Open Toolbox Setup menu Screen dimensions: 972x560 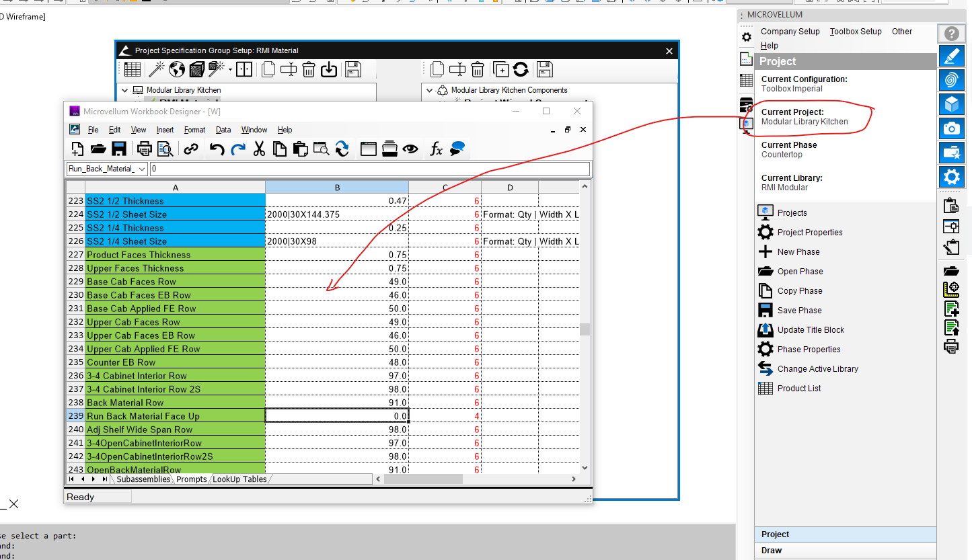pyautogui.click(x=856, y=32)
